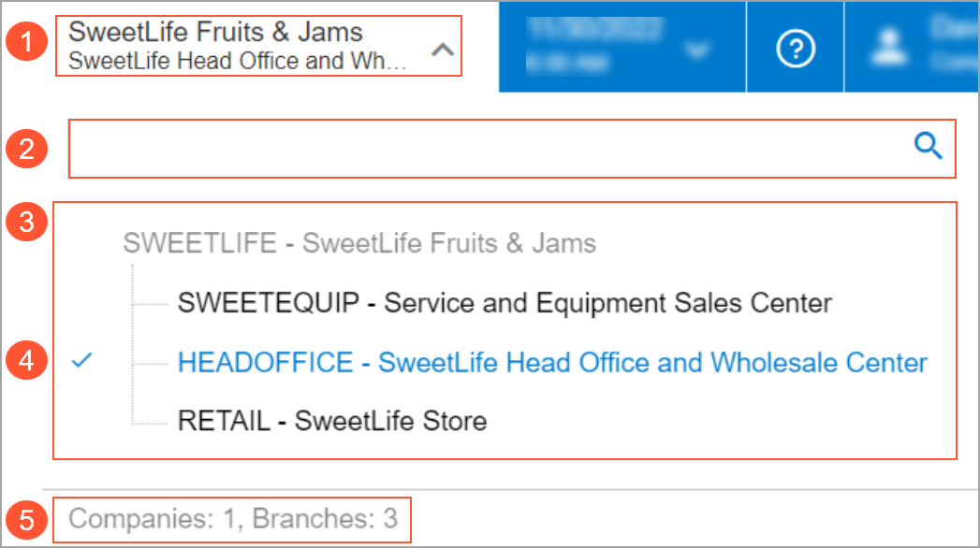Click the blurred business date text

point(594,47)
